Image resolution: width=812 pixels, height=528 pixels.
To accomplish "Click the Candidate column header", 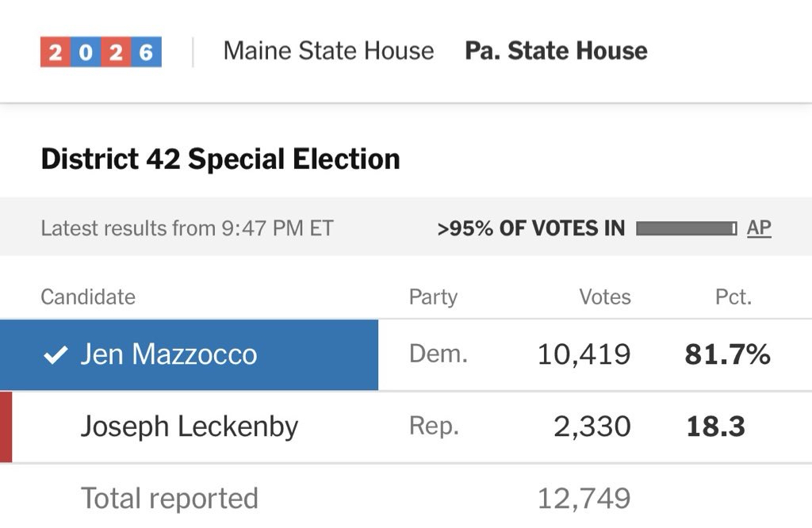I will tap(88, 297).
